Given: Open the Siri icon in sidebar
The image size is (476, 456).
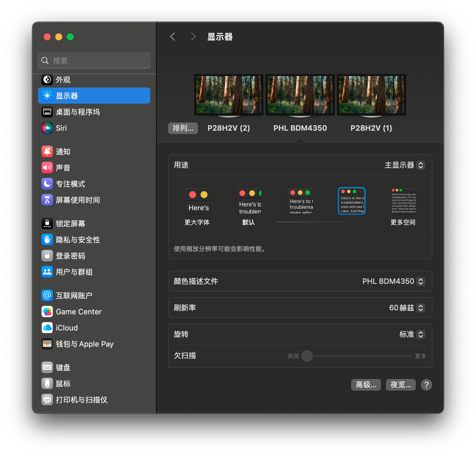Looking at the screenshot, I should click(x=47, y=128).
